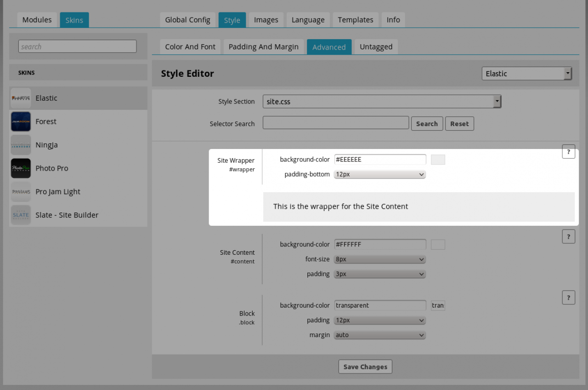Click the Reset button
Image resolution: width=588 pixels, height=390 pixels.
pos(459,124)
